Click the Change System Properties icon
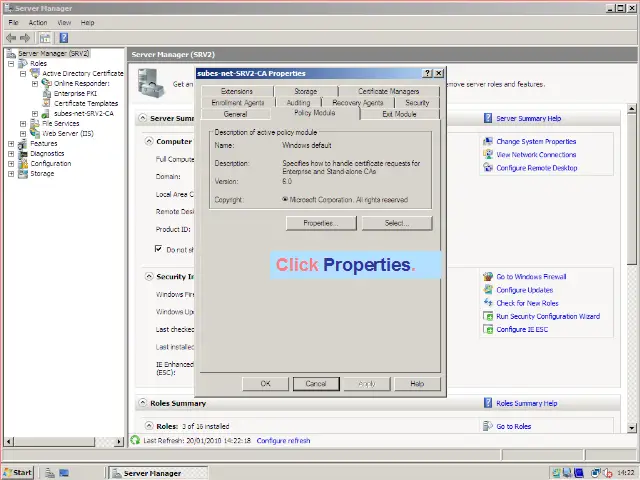This screenshot has height=480, width=640. 488,141
